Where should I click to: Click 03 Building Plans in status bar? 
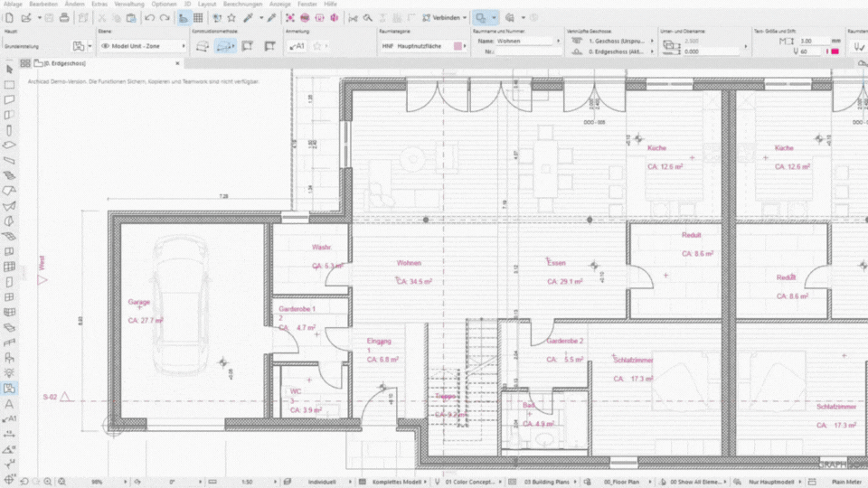[x=545, y=482]
